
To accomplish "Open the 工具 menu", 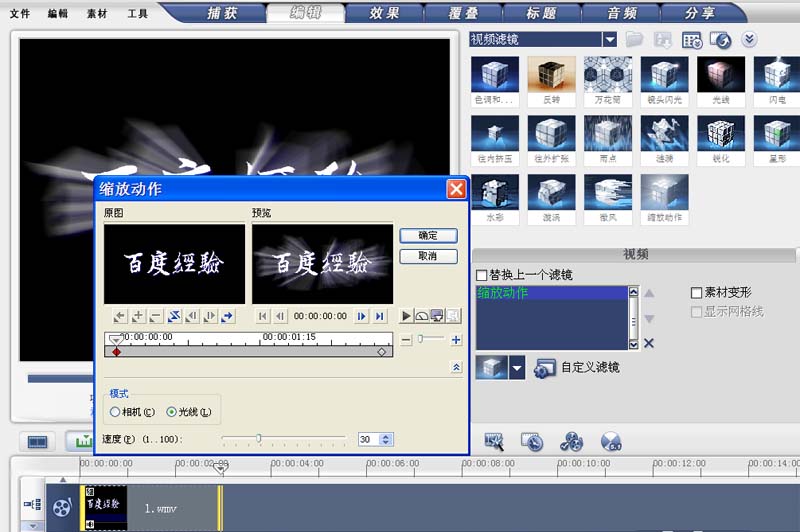I will coord(137,14).
